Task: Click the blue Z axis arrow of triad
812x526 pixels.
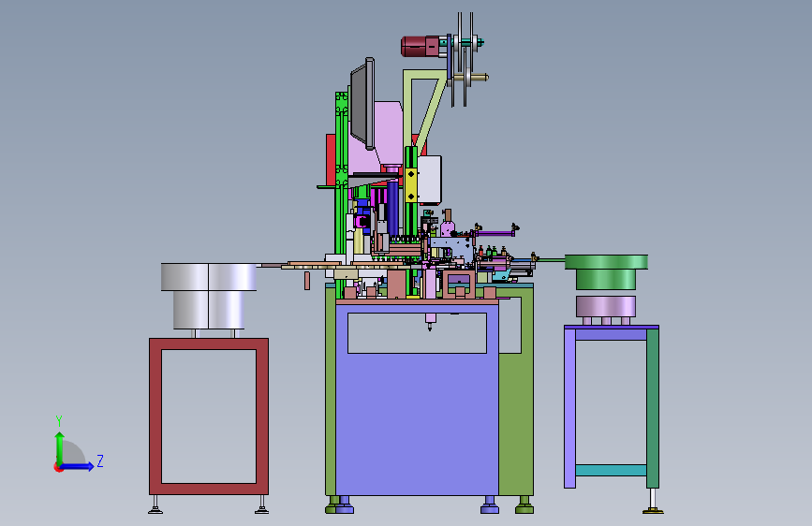Action: (x=78, y=466)
